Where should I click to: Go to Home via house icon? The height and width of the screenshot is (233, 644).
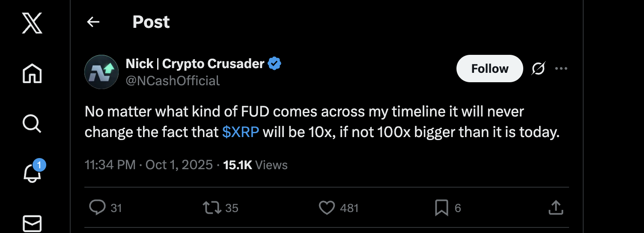point(32,73)
